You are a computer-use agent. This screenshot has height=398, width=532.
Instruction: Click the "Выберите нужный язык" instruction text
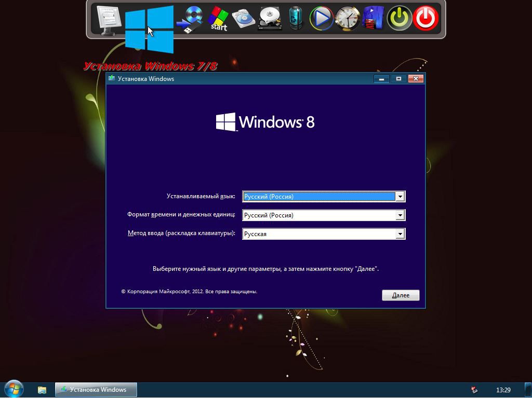pyautogui.click(x=265, y=269)
